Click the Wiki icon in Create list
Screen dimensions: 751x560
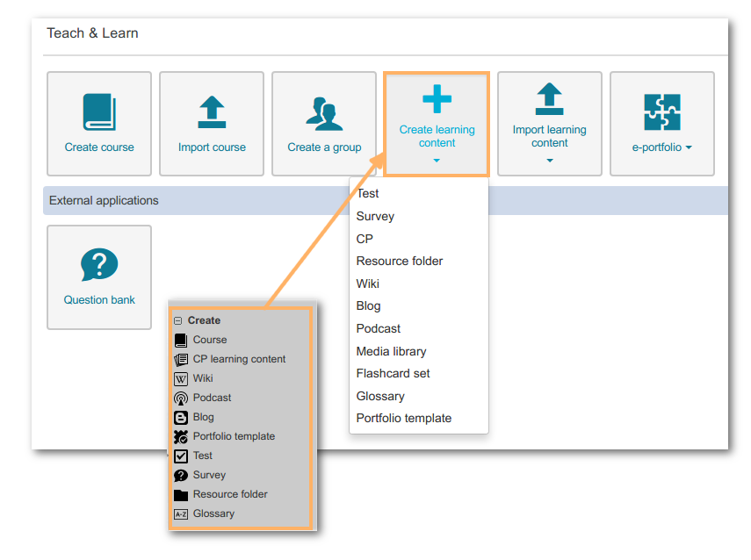[181, 378]
